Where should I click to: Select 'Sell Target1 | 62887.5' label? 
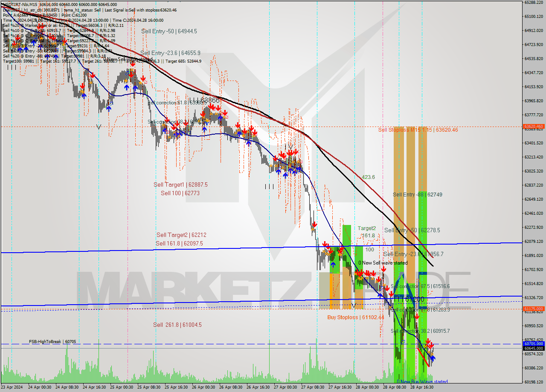(x=180, y=184)
